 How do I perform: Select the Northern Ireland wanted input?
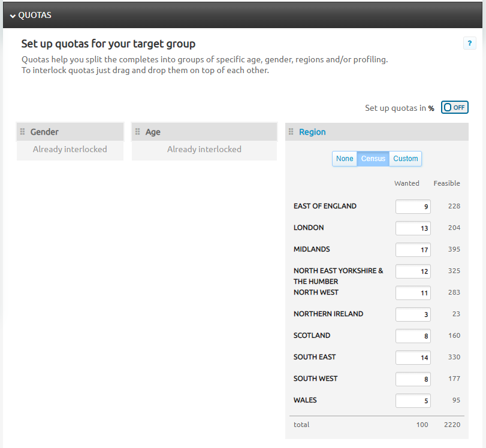pos(413,314)
